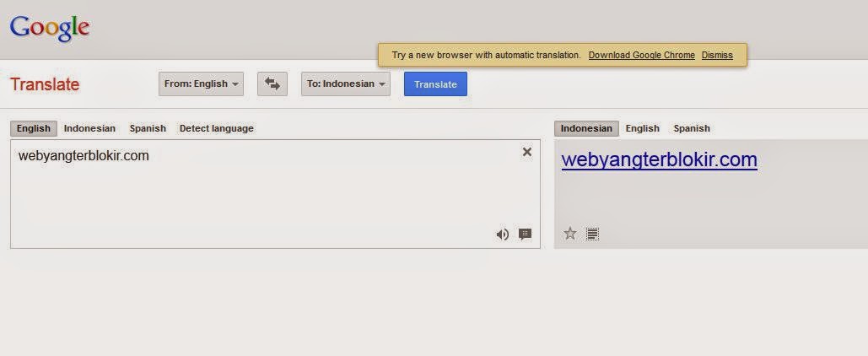Select Spanish as target language tab
The image size is (868, 356).
[x=692, y=128]
